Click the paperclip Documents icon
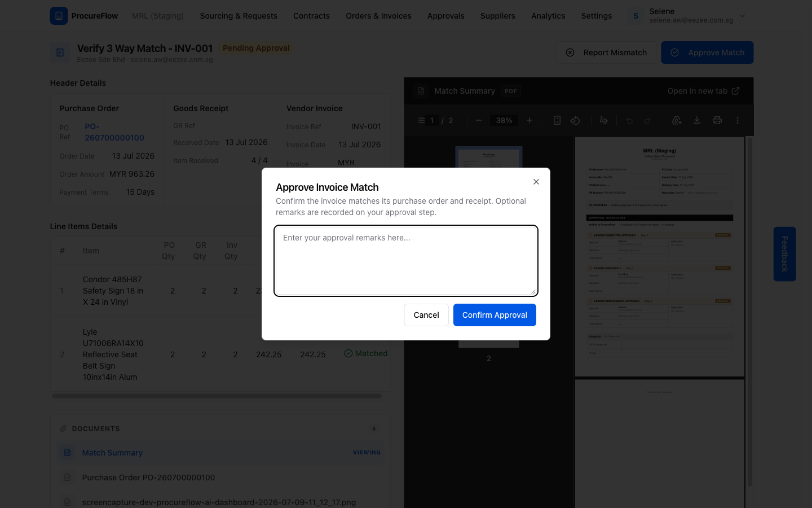The image size is (812, 508). (x=63, y=428)
